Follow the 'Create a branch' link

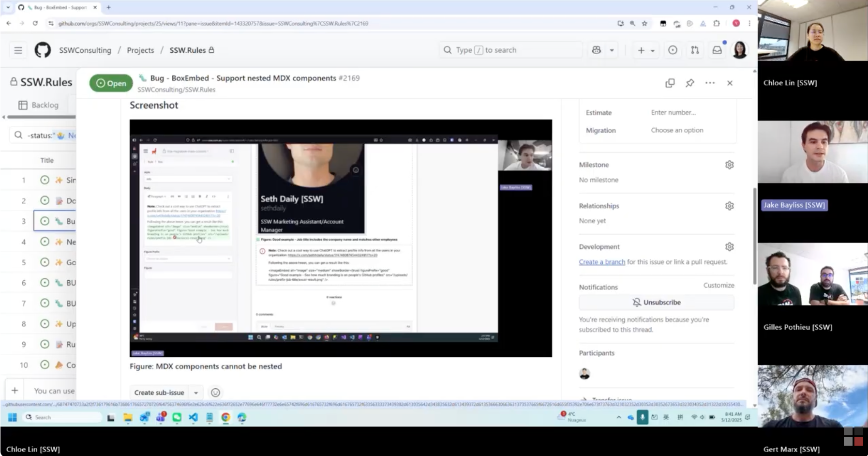tap(602, 262)
